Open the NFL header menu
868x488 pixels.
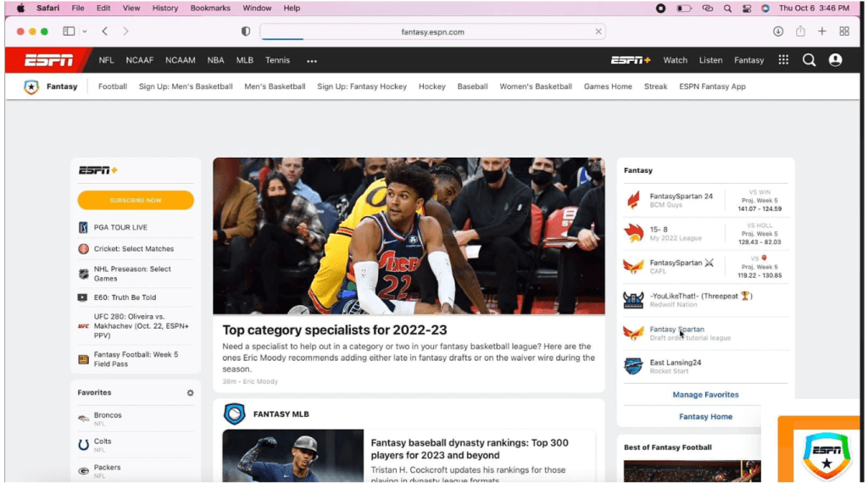tap(106, 60)
